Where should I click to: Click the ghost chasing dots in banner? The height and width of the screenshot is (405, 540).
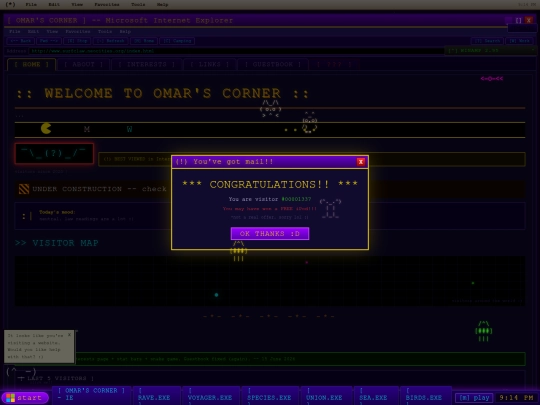click(310, 123)
